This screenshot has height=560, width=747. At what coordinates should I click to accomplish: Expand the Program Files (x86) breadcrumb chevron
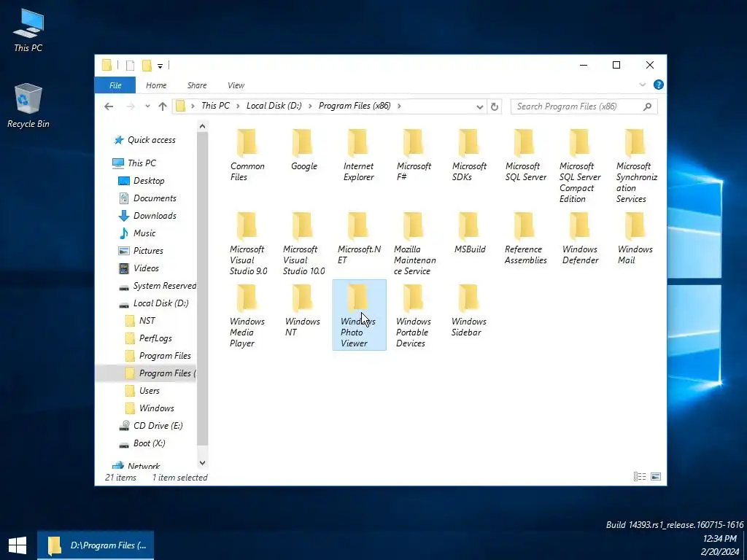click(x=399, y=106)
